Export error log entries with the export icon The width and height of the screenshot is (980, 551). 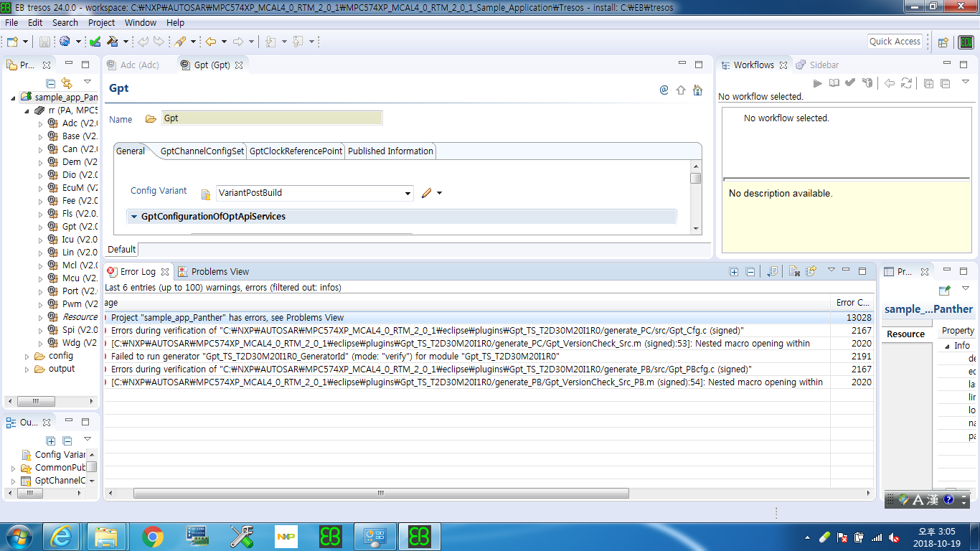coord(810,272)
